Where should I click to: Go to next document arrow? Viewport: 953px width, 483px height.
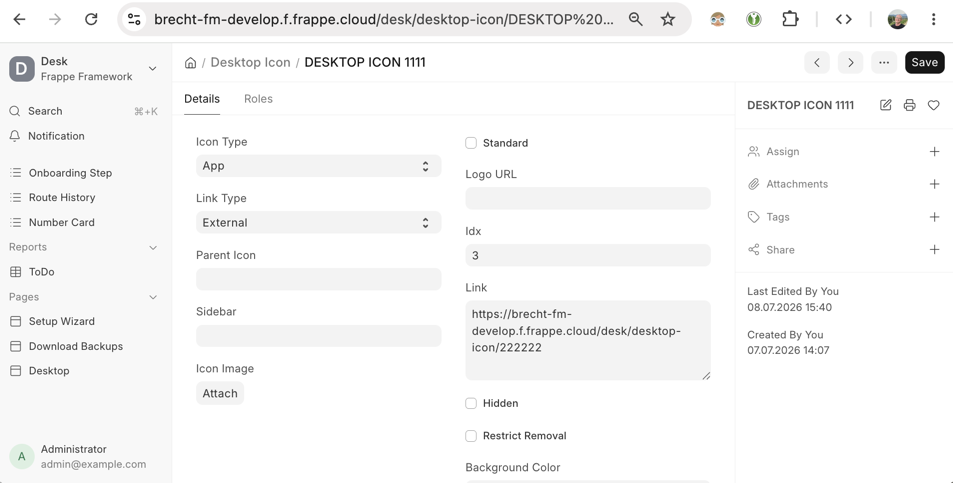click(x=850, y=63)
